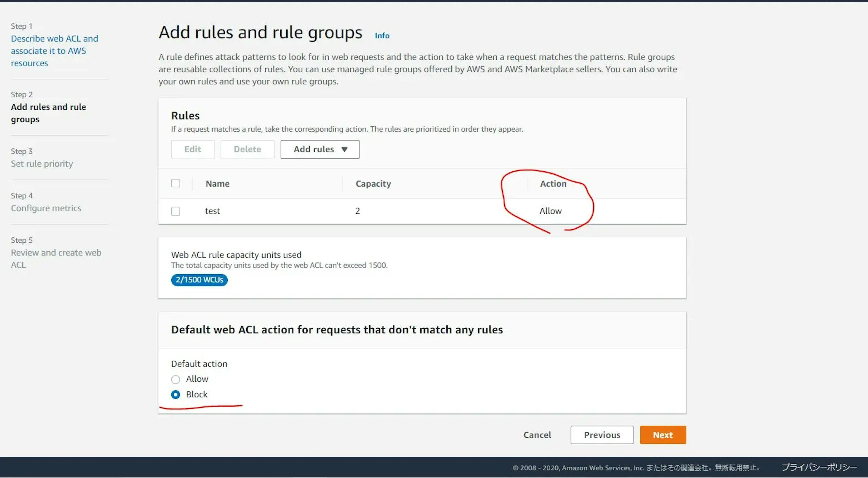Choose Allow as default action
The image size is (868, 478).
point(176,379)
